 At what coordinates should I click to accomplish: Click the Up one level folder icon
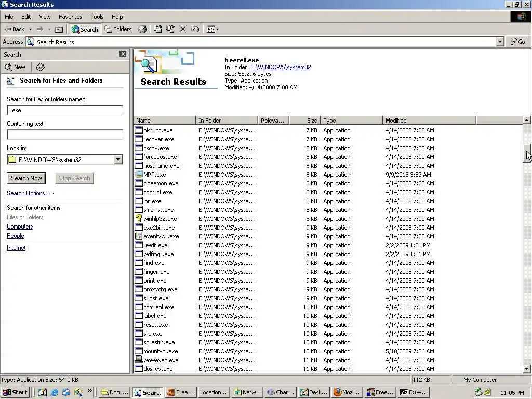point(59,29)
